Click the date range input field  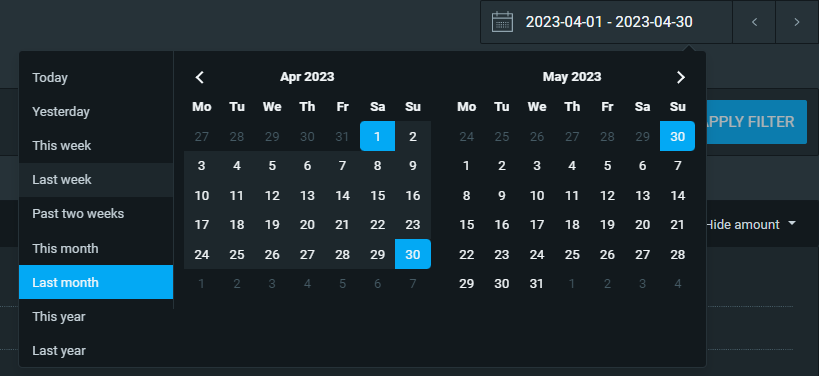pyautogui.click(x=606, y=22)
